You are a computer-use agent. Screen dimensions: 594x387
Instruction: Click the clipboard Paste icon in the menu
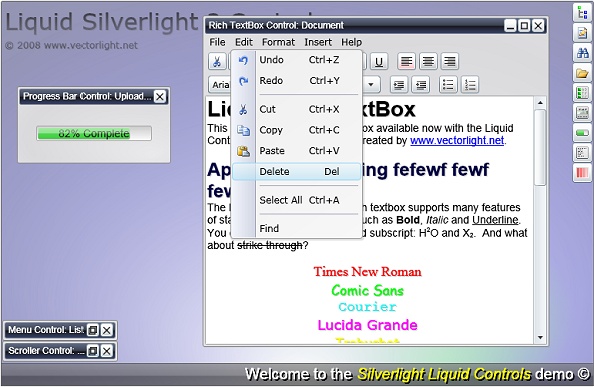coord(243,151)
